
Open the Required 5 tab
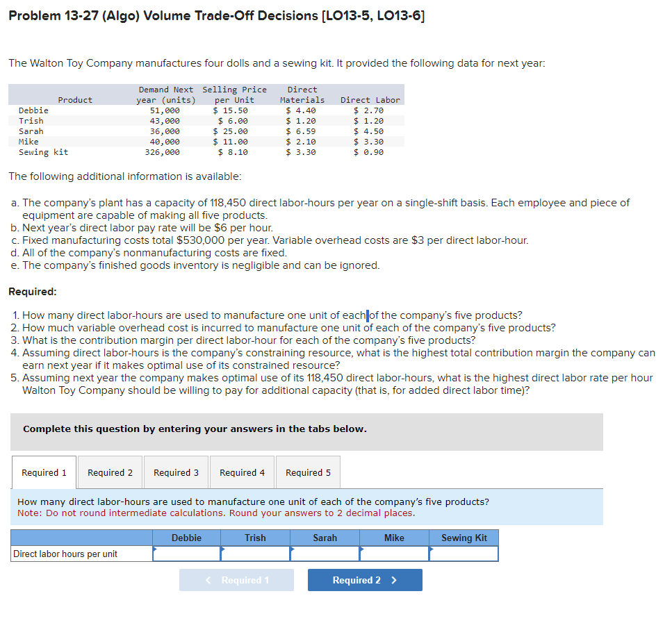click(308, 472)
